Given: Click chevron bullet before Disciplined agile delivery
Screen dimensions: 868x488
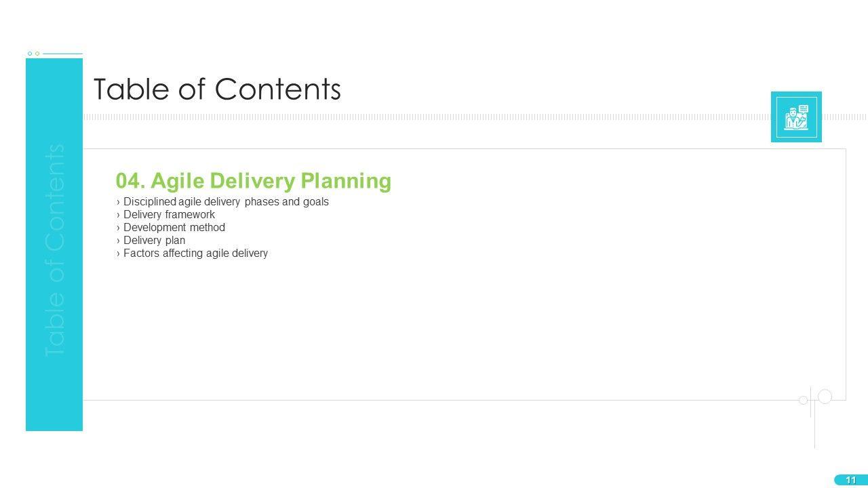Looking at the screenshot, I should click(119, 202).
